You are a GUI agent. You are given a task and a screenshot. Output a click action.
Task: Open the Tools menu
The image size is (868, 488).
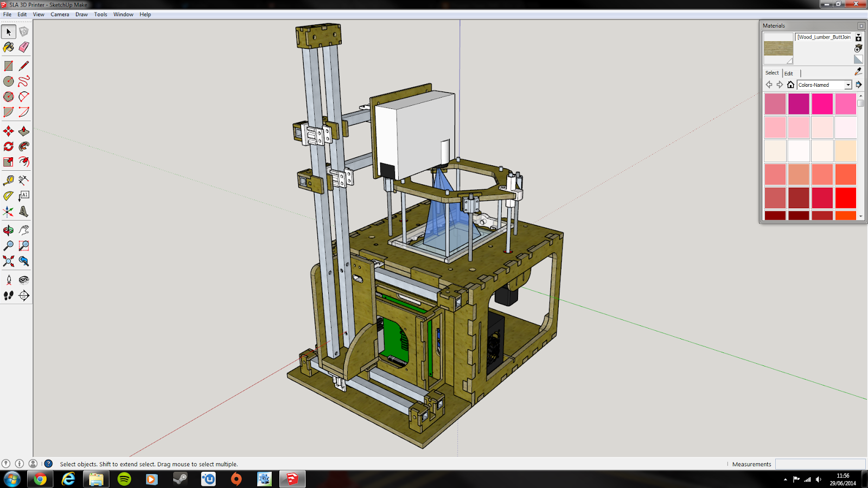click(x=101, y=15)
